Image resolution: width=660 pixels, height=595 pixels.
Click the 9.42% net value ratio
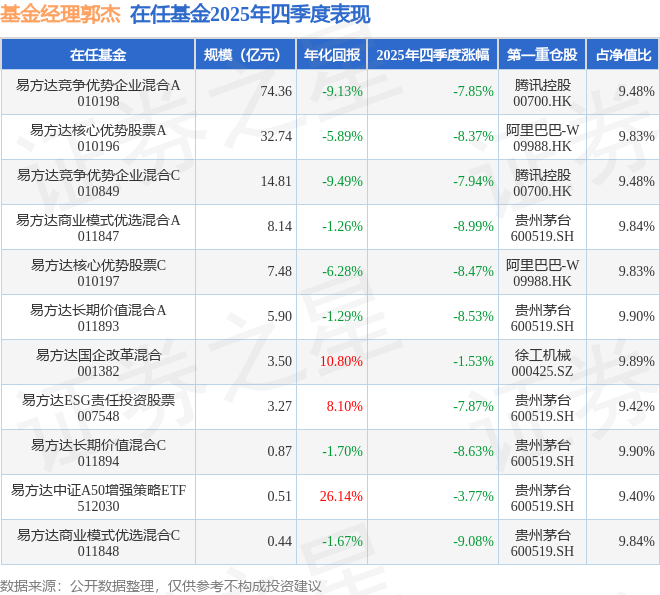(636, 406)
